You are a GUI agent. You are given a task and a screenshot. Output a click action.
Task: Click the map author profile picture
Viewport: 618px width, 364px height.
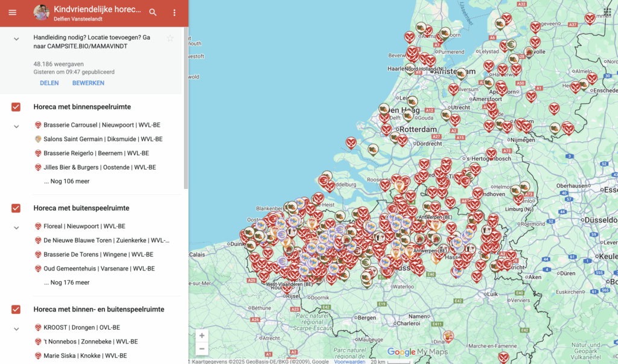click(x=41, y=13)
